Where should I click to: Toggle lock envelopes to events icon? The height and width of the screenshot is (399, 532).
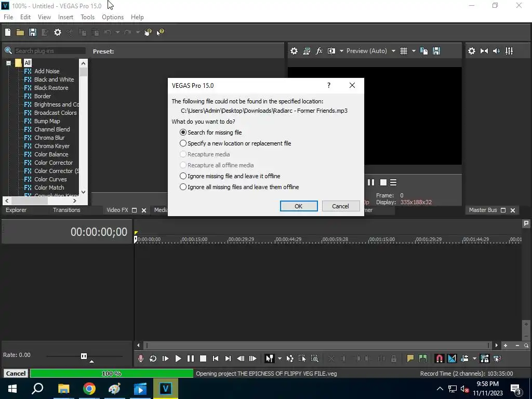tap(485, 358)
